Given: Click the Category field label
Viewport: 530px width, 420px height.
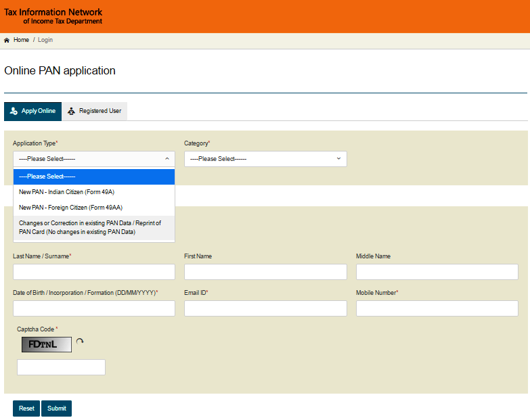Looking at the screenshot, I should [197, 143].
